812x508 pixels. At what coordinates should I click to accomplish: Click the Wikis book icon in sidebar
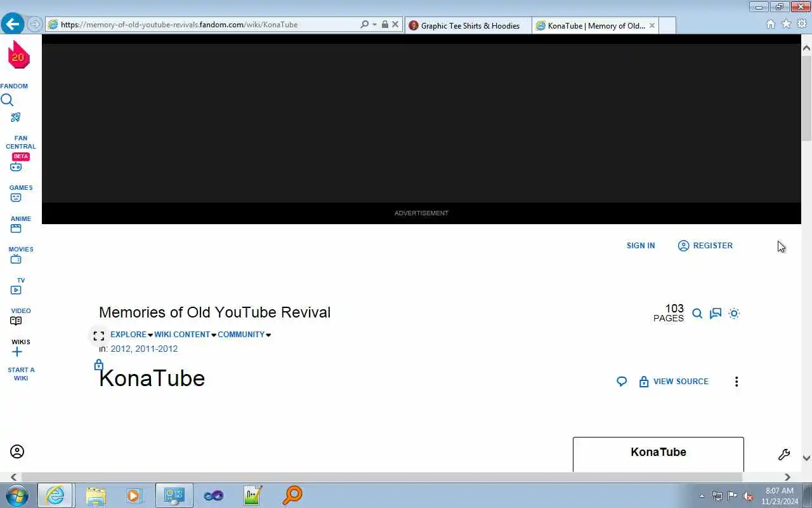coord(16,321)
